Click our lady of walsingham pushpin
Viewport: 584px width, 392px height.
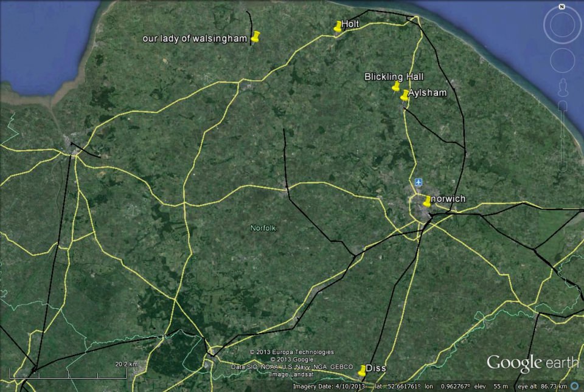pyautogui.click(x=255, y=38)
